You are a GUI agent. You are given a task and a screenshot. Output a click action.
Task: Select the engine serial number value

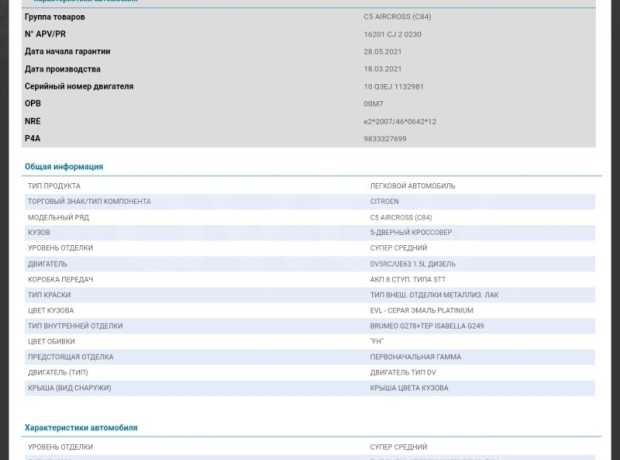coord(394,87)
